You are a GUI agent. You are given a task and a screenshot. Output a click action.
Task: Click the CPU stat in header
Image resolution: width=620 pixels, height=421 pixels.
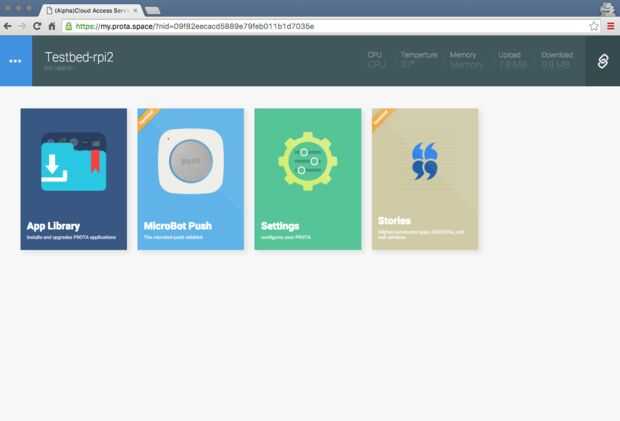tap(376, 60)
